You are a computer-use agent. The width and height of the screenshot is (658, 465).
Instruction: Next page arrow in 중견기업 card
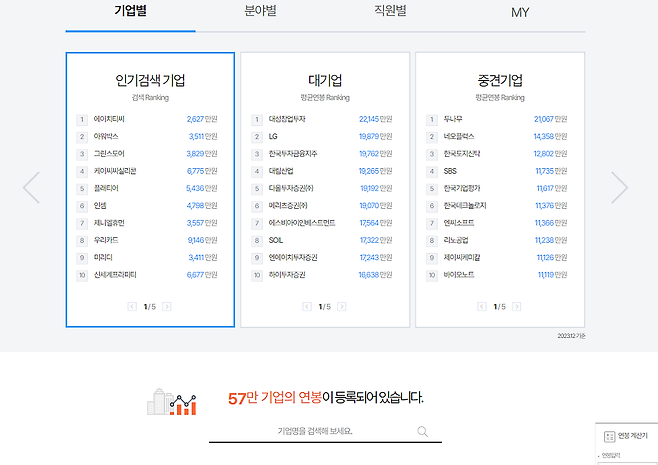(x=517, y=307)
